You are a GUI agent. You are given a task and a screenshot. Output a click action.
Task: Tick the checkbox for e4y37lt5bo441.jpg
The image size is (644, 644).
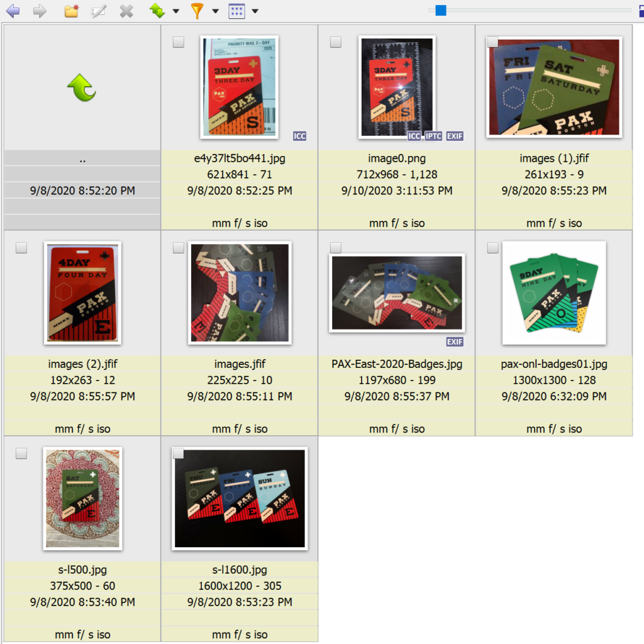click(178, 42)
